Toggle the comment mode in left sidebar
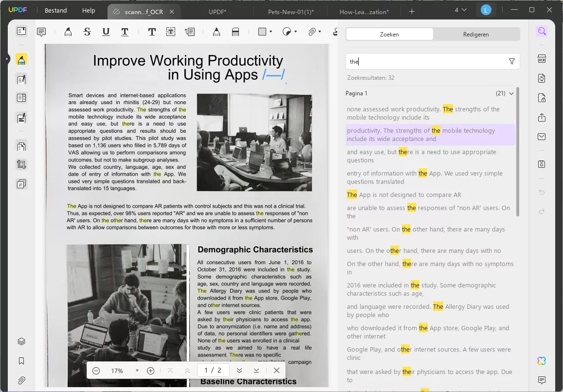The height and width of the screenshot is (392, 563). 21,59
